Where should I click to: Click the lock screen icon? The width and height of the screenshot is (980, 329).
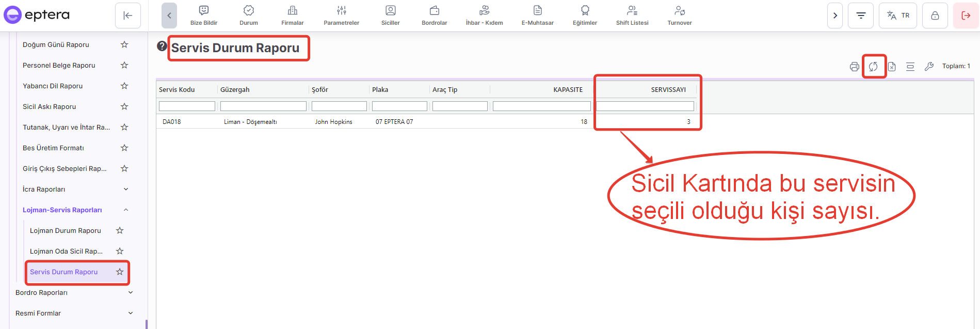pos(935,15)
